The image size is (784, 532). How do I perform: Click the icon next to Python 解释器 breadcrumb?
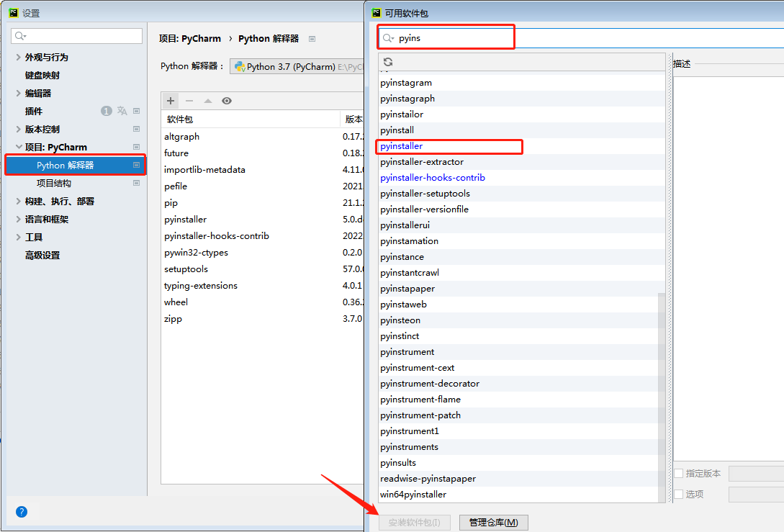[x=312, y=39]
